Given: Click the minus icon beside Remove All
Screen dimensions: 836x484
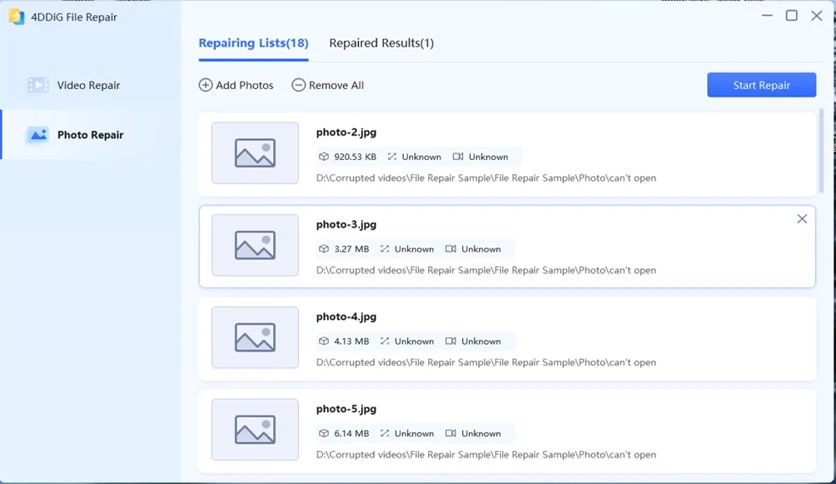Looking at the screenshot, I should (x=299, y=85).
